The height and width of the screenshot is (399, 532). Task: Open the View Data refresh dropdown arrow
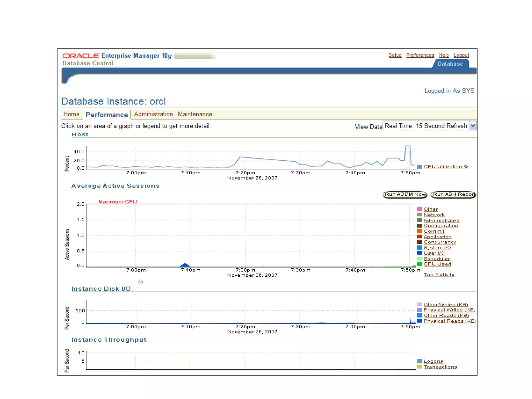(x=473, y=126)
